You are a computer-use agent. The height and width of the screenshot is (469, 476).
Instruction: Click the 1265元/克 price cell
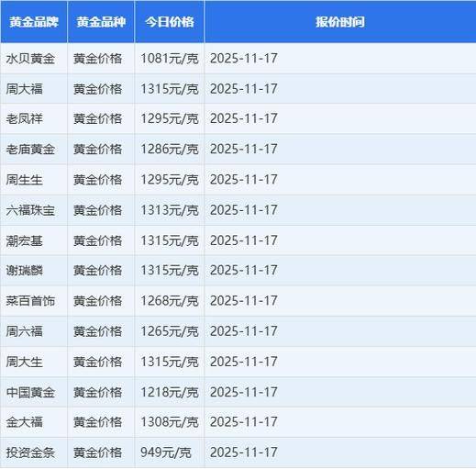(170, 331)
